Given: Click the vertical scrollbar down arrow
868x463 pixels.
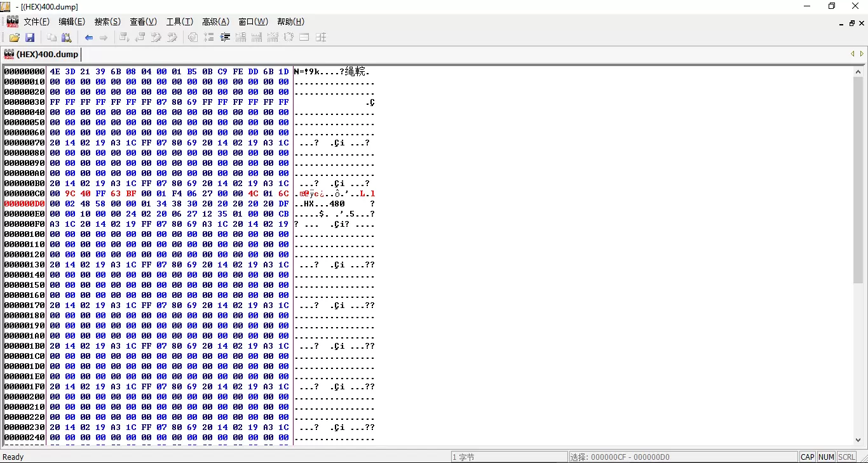Looking at the screenshot, I should [858, 440].
